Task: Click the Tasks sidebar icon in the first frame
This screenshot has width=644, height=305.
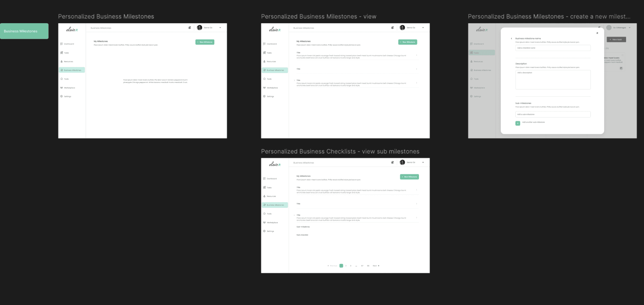Action: point(62,52)
